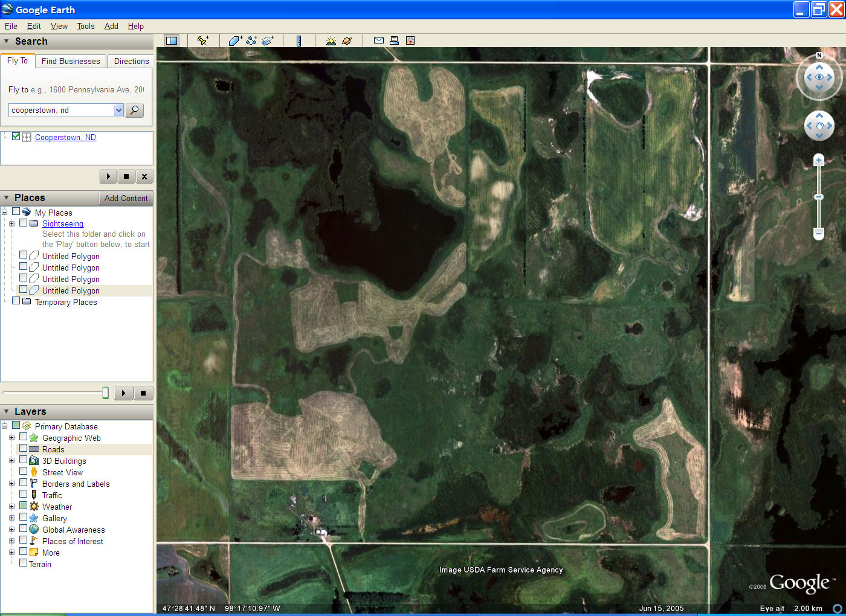Switch to the Find Businesses tab

tap(71, 61)
